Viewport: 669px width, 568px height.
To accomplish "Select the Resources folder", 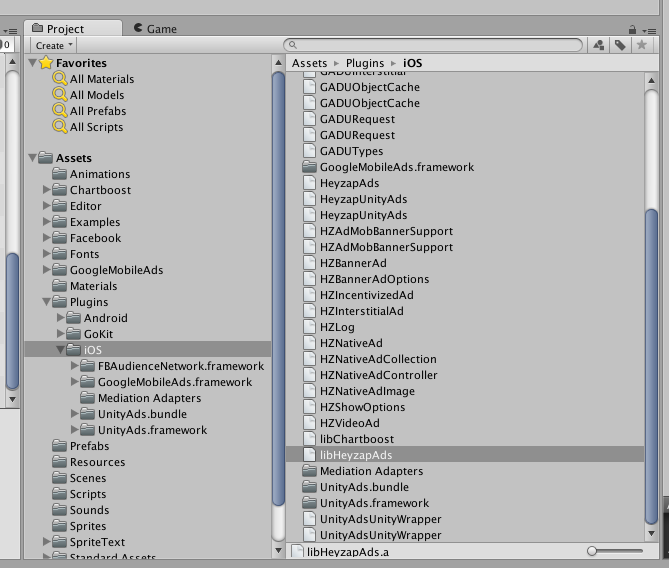I will (97, 462).
